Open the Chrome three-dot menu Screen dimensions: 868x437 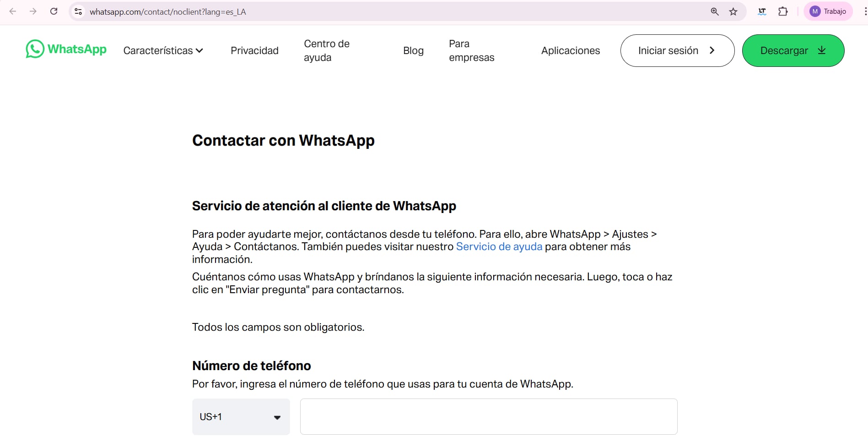pos(865,11)
